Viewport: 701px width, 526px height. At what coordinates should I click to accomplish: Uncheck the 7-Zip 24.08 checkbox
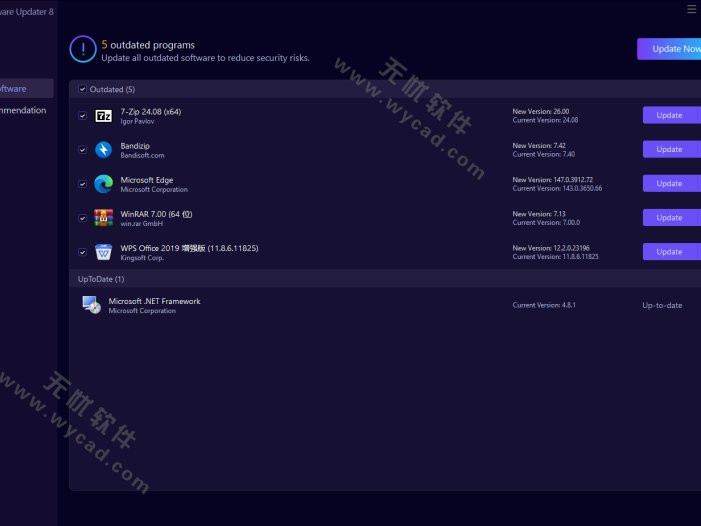[83, 116]
